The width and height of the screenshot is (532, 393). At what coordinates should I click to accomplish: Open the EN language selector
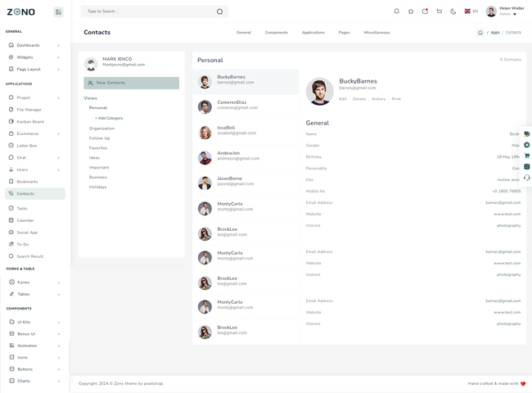(x=471, y=11)
